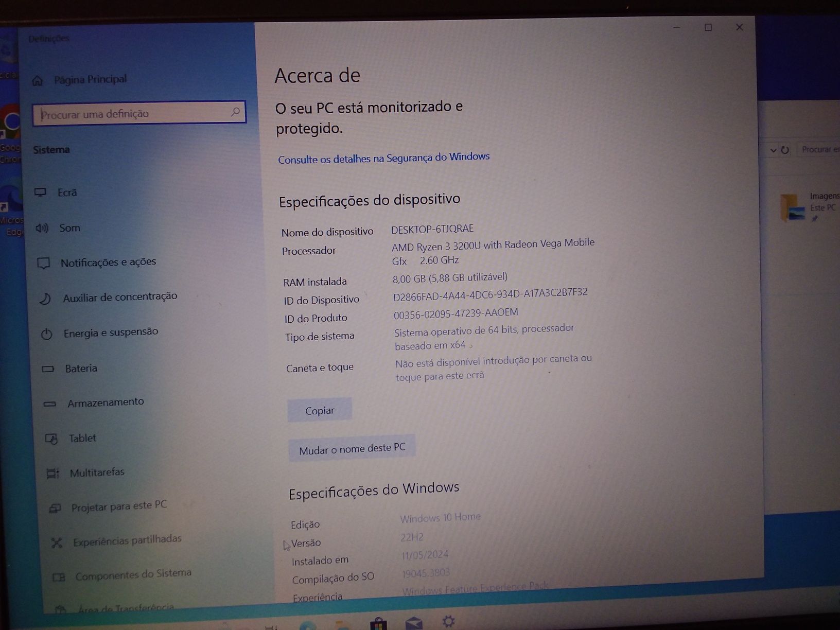
Task: Go to Ecrã settings page
Action: tap(67, 192)
